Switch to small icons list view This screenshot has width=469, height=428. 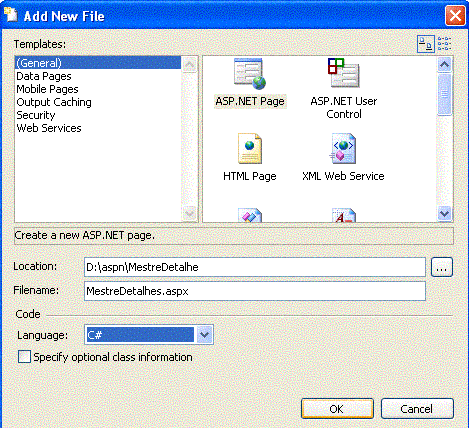[x=444, y=44]
